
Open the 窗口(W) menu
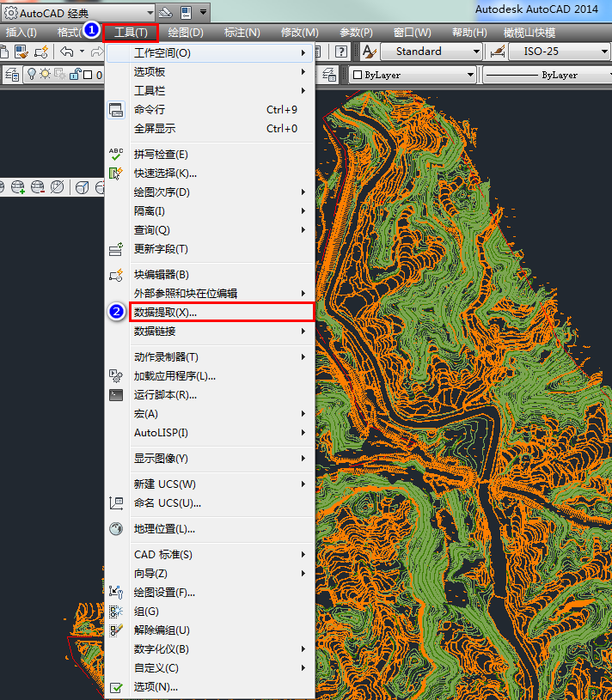(x=412, y=33)
